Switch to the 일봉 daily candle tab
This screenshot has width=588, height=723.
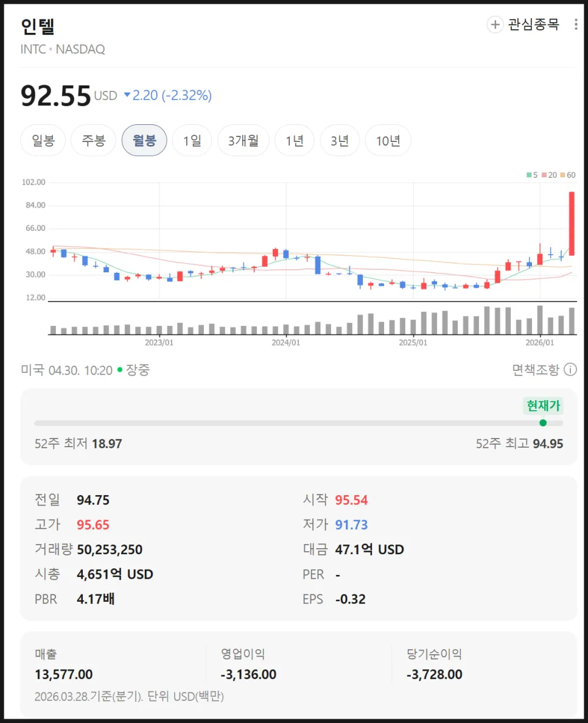(43, 140)
